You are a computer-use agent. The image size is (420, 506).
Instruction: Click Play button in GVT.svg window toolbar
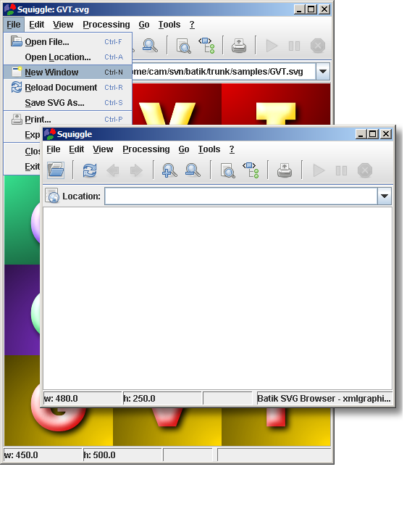[272, 46]
